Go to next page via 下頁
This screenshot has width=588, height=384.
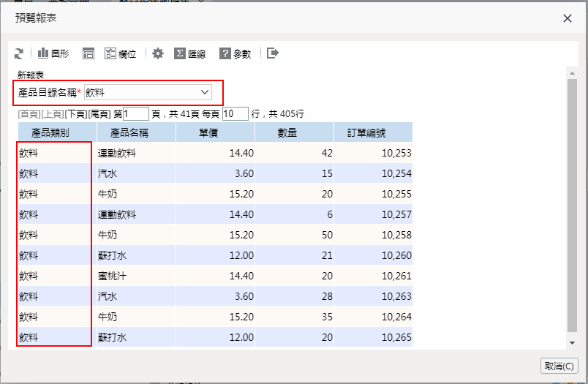pyautogui.click(x=75, y=114)
